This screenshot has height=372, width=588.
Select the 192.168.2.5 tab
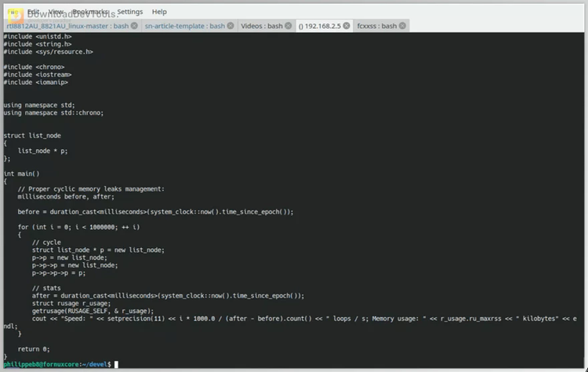320,26
